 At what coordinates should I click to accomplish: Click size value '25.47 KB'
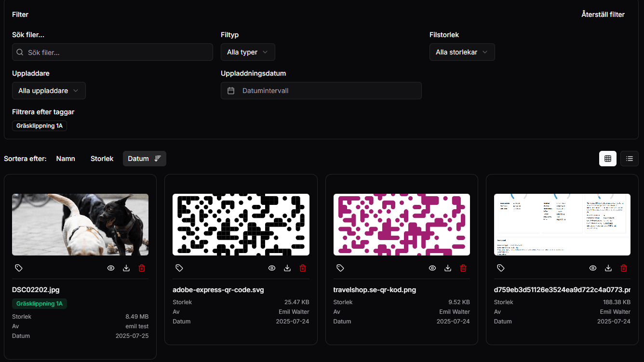297,302
